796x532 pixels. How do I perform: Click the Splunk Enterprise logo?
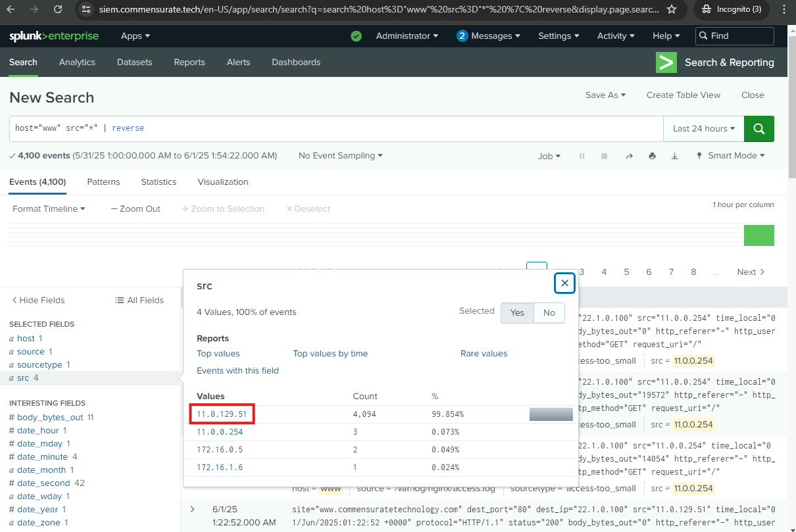[54, 36]
